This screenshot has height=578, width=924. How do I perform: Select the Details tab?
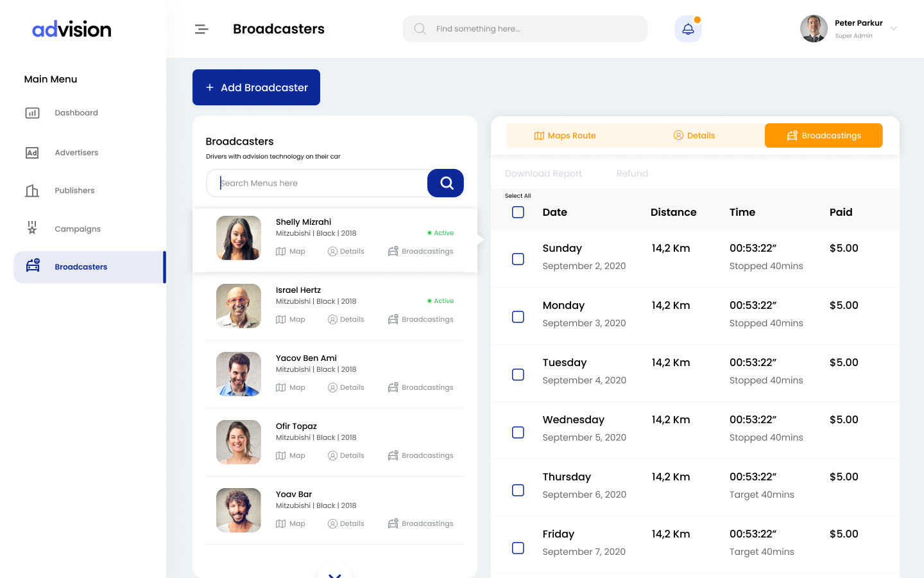[694, 136]
